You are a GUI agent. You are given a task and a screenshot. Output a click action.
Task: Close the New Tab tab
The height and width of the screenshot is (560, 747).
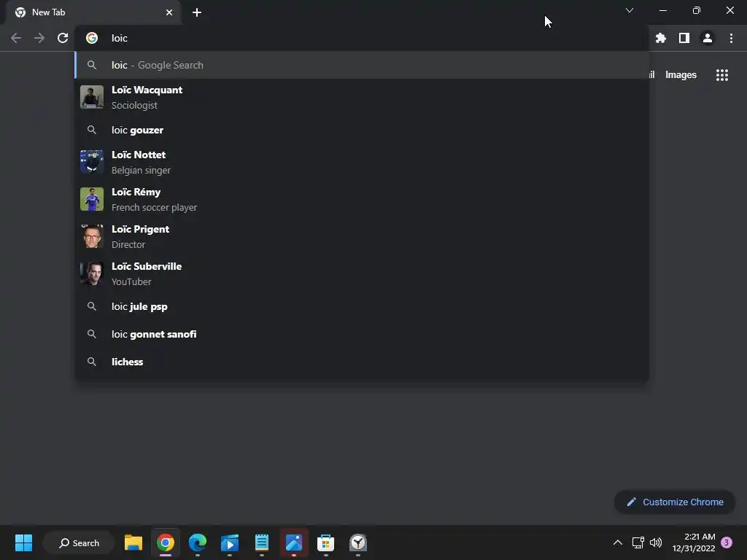pyautogui.click(x=169, y=12)
